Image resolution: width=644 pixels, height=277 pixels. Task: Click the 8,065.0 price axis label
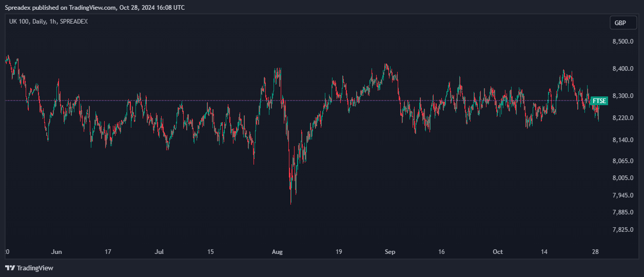[x=623, y=161]
